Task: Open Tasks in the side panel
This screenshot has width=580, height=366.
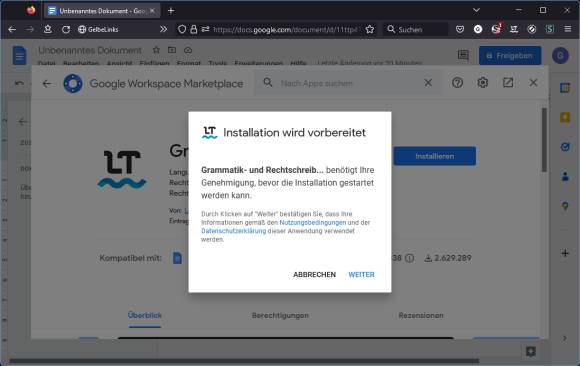Action: (565, 147)
